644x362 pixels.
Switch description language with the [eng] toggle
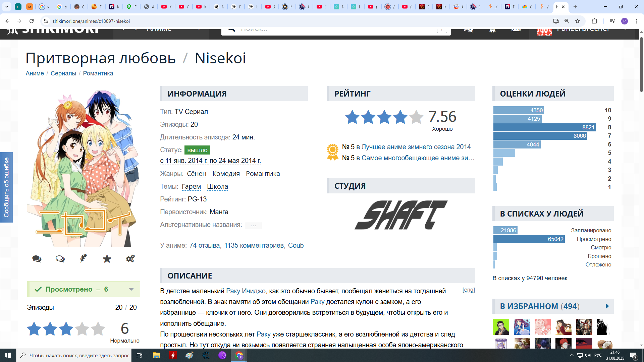[468, 290]
